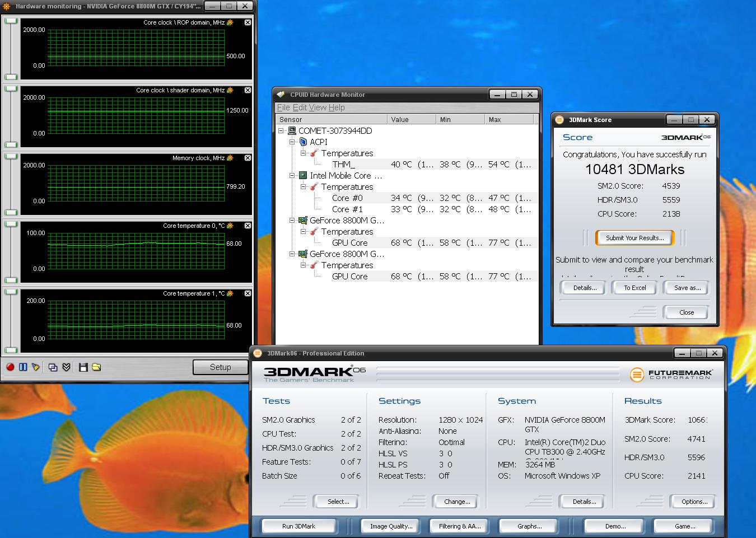Export the score with To Excel

635,288
